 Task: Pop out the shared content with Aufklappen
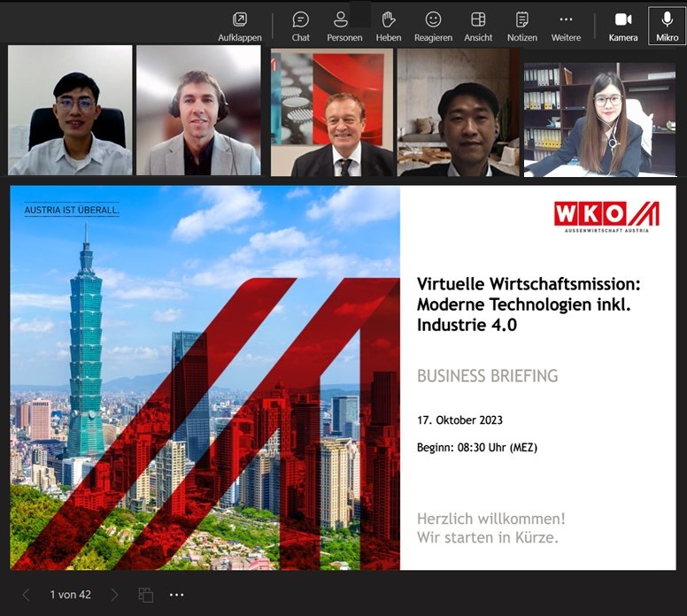(240, 27)
